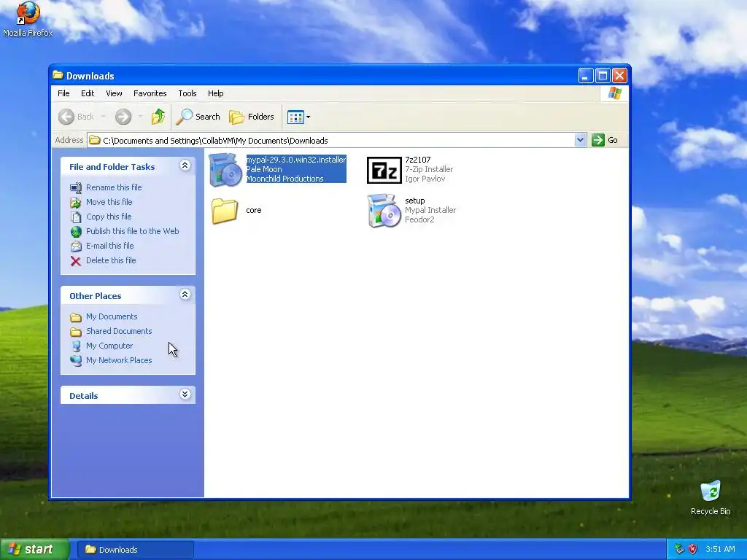Click the Downloads taskbar button
747x560 pixels.
pos(136,550)
